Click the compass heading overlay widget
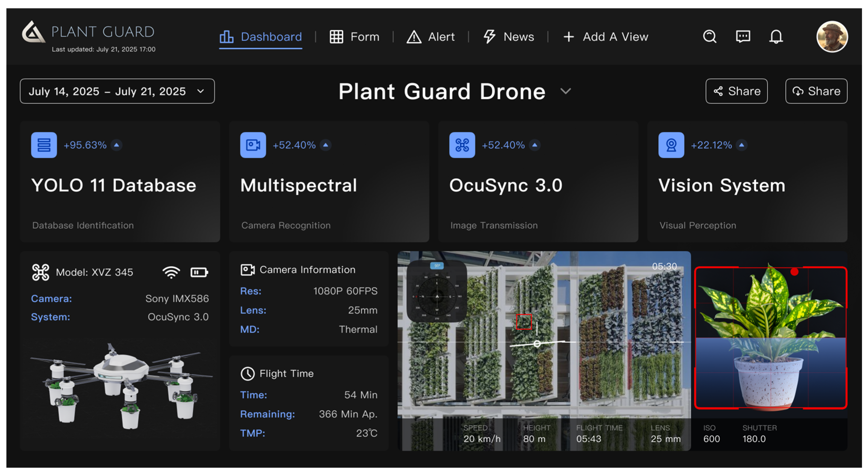The image size is (868, 475). pos(437,291)
